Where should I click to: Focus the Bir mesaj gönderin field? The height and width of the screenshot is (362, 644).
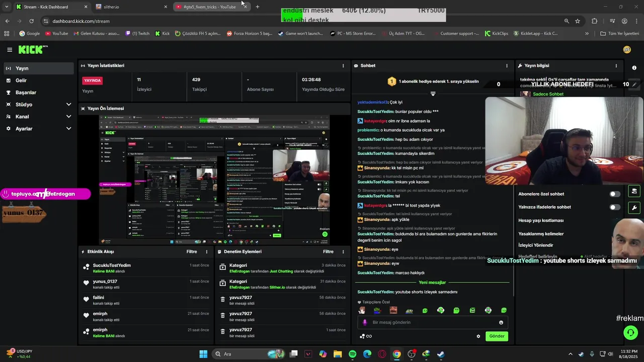click(x=433, y=323)
